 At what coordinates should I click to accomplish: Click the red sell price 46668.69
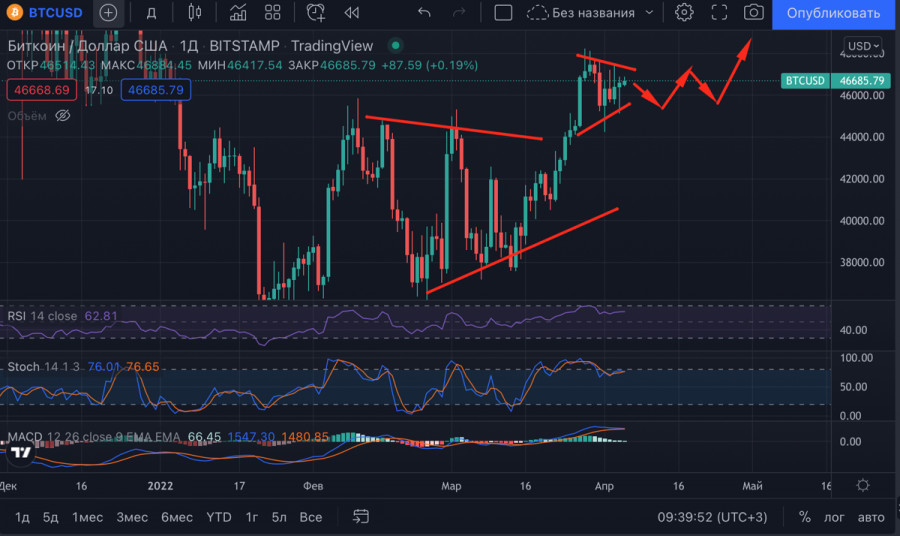[41, 90]
